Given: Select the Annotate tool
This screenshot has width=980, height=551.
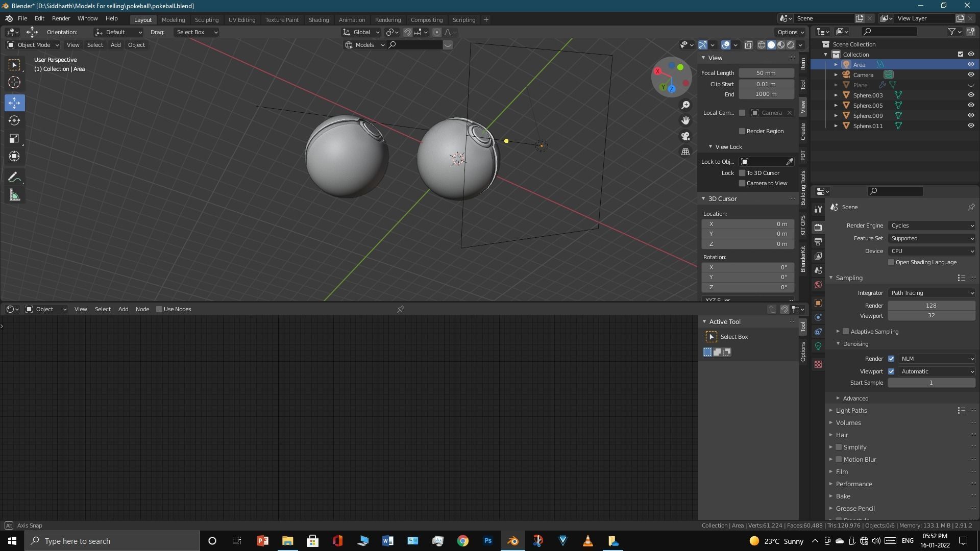Looking at the screenshot, I should click(14, 177).
